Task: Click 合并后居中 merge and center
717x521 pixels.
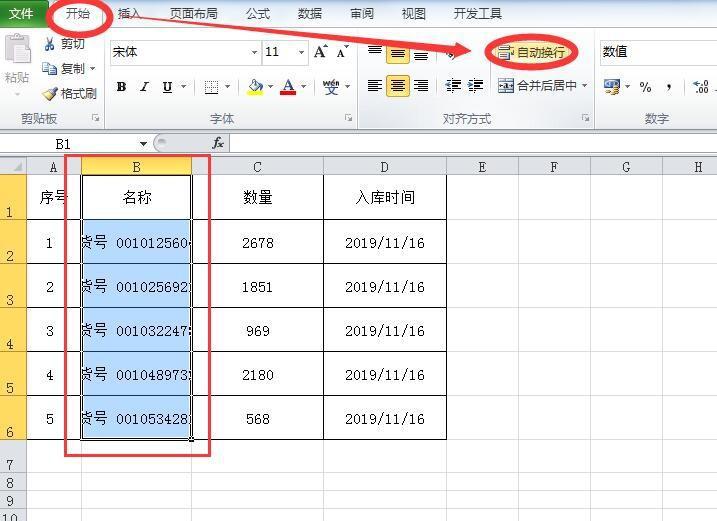Action: 537,86
